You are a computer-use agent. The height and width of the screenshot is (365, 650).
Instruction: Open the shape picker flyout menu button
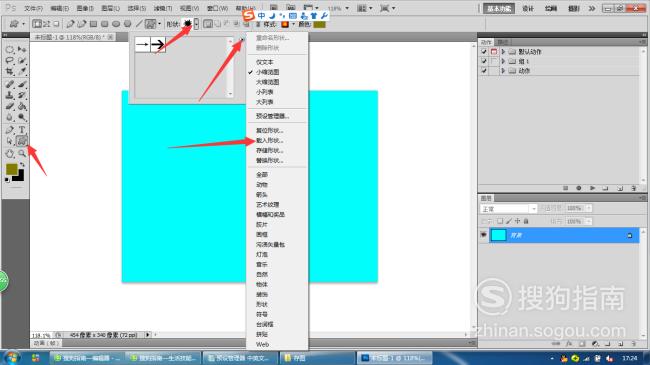(x=242, y=40)
